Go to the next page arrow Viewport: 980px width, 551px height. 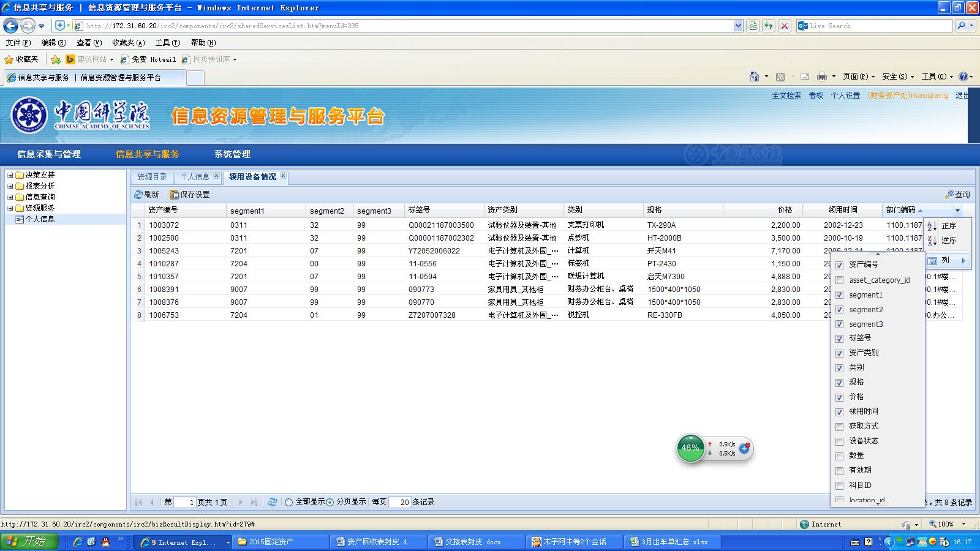[240, 502]
